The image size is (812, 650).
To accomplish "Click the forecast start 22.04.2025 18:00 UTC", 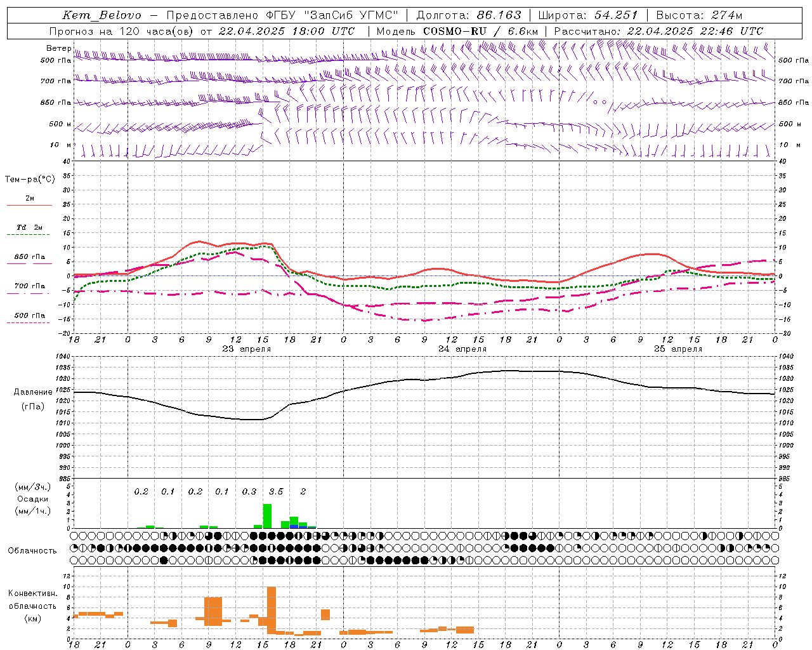I will tap(287, 31).
